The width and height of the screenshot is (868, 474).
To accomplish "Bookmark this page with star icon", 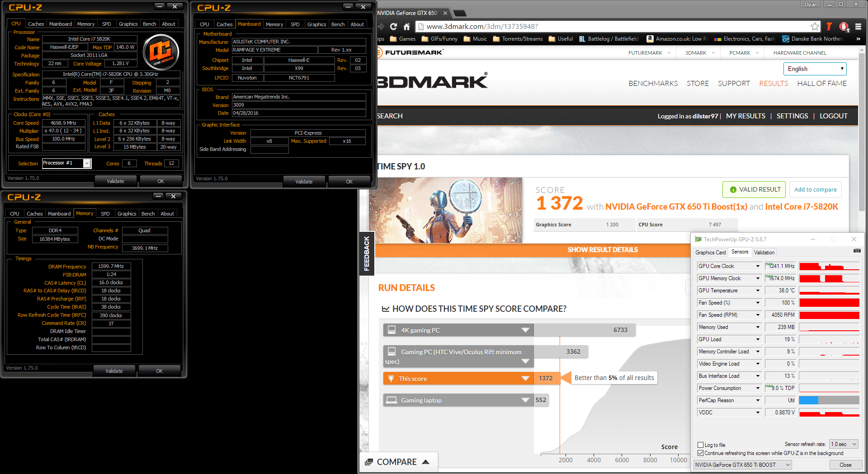I will pyautogui.click(x=815, y=27).
